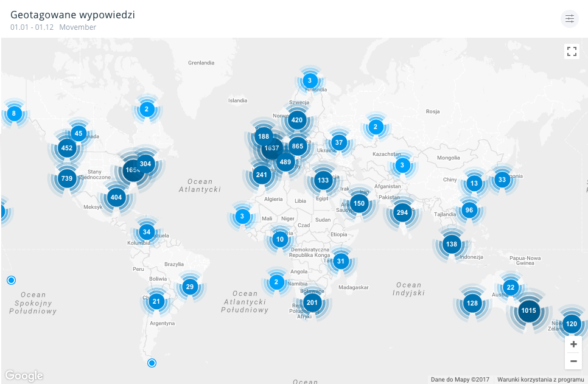This screenshot has height=384, width=588.
Task: Click the Google logo on map
Action: pyautogui.click(x=24, y=375)
